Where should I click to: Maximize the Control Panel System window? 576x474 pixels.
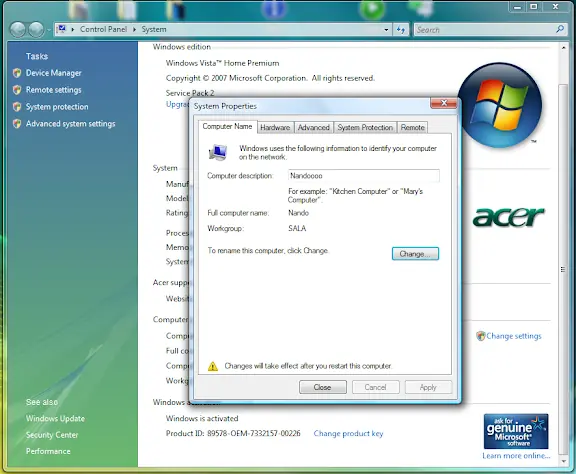coord(534,7)
